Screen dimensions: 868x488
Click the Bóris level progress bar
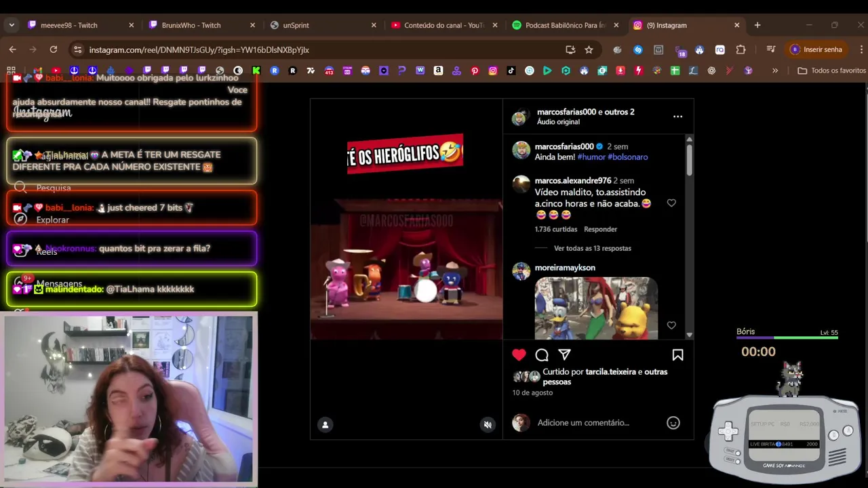point(787,338)
